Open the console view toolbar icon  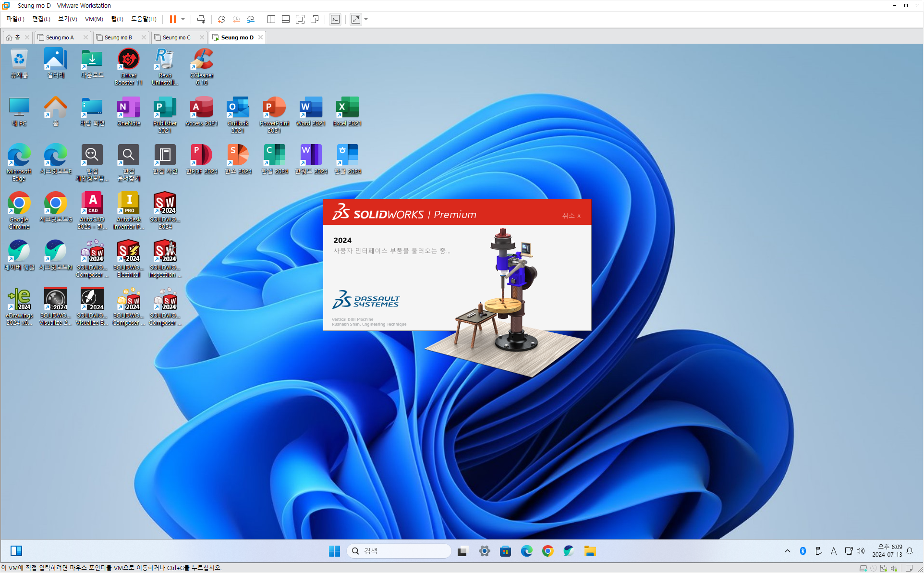[x=335, y=19]
